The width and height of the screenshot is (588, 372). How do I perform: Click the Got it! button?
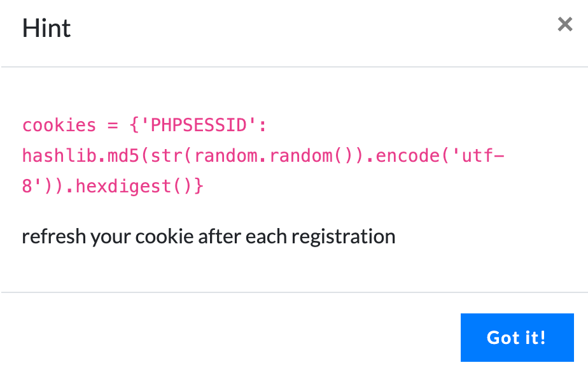click(x=517, y=338)
